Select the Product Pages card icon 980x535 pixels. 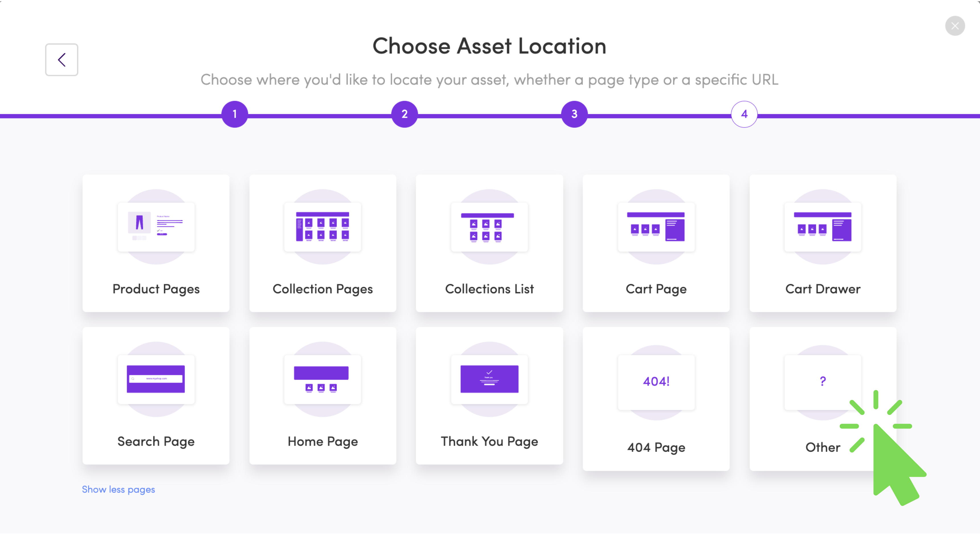[156, 227]
